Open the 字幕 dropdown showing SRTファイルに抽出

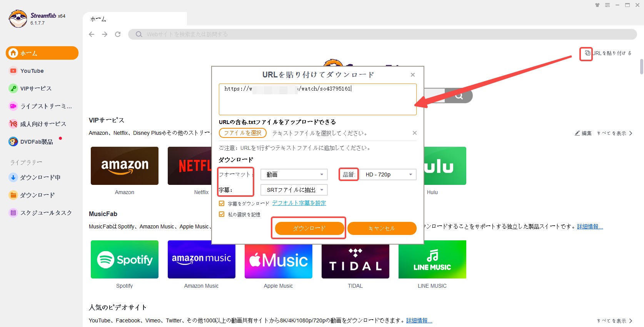[294, 190]
